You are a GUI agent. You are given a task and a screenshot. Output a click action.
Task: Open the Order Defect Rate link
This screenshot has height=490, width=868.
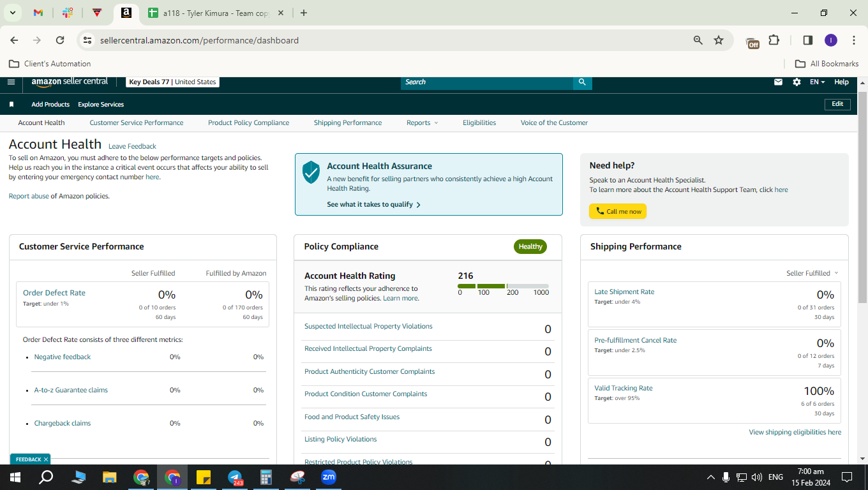[x=54, y=293]
